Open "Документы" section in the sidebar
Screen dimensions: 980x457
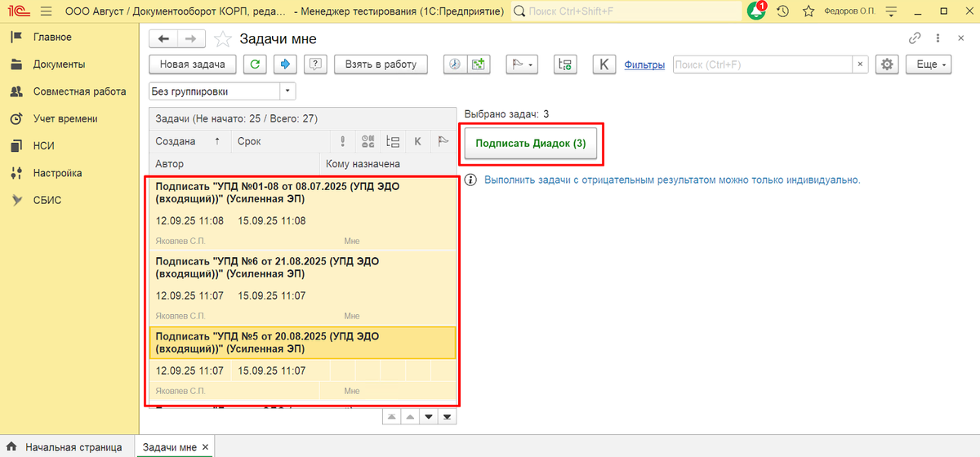[59, 64]
